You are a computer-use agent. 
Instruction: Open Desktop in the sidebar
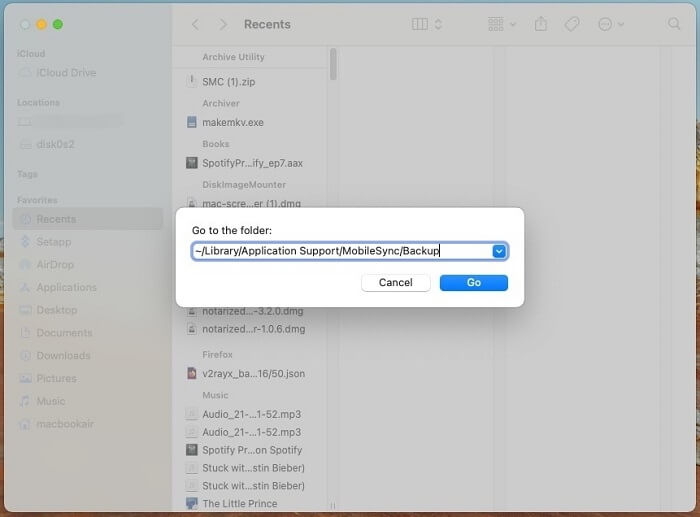pos(57,310)
